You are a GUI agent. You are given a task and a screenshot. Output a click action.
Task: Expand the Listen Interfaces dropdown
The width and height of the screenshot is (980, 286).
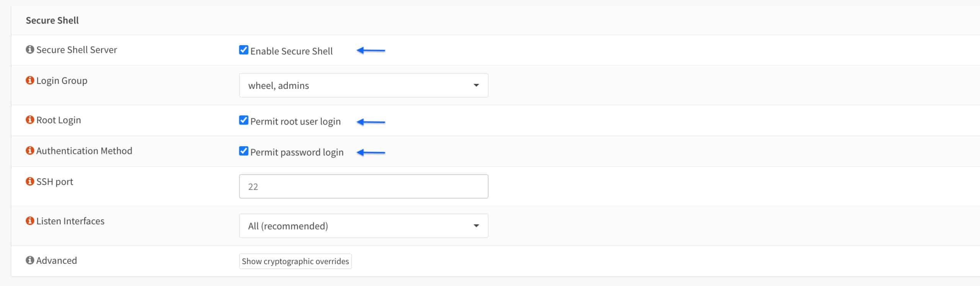pyautogui.click(x=363, y=226)
